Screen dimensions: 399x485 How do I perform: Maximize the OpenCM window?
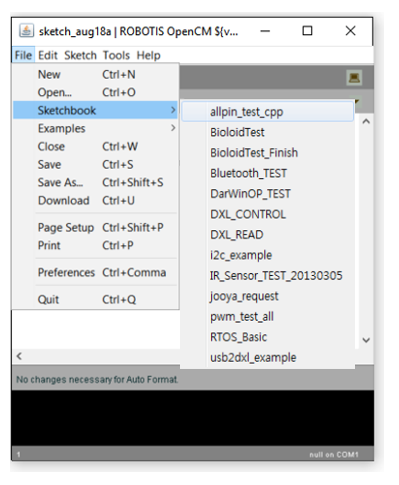tap(307, 31)
